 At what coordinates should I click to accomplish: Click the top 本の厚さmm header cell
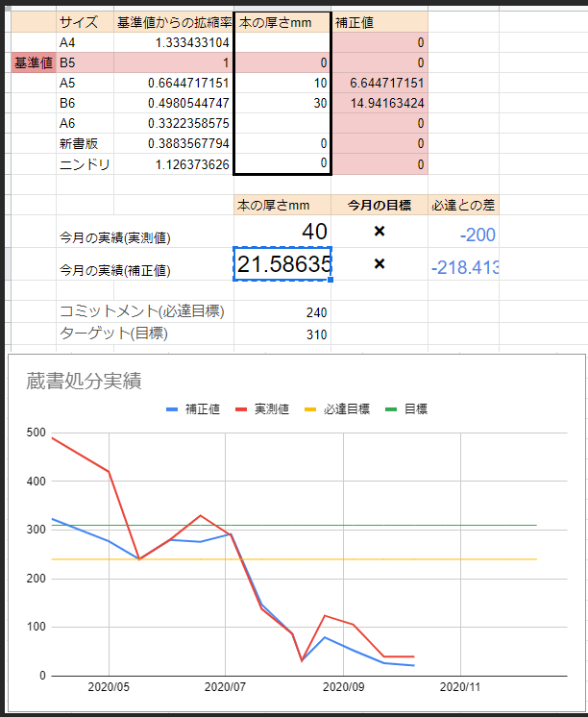[282, 22]
